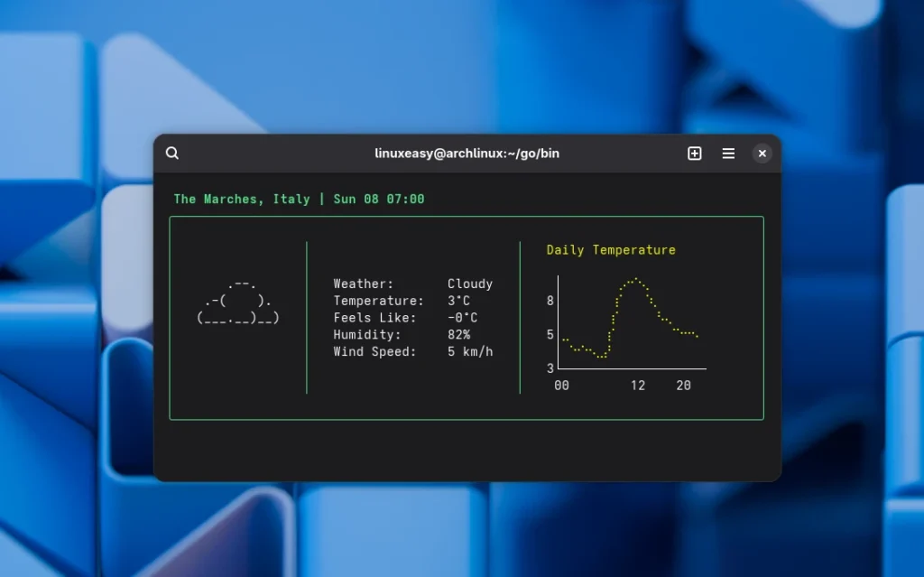This screenshot has width=924, height=577.
Task: Click the Daily Temperature chart heading
Action: click(611, 249)
